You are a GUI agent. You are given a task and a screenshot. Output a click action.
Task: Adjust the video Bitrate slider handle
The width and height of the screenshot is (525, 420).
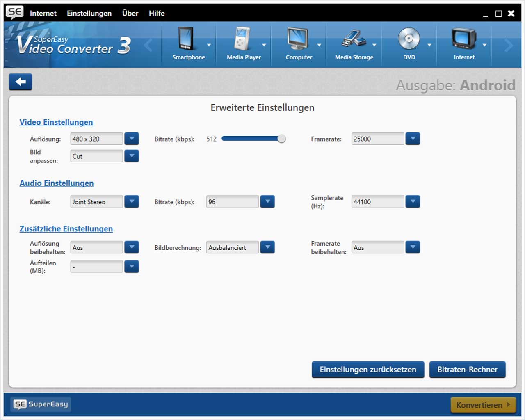point(281,139)
